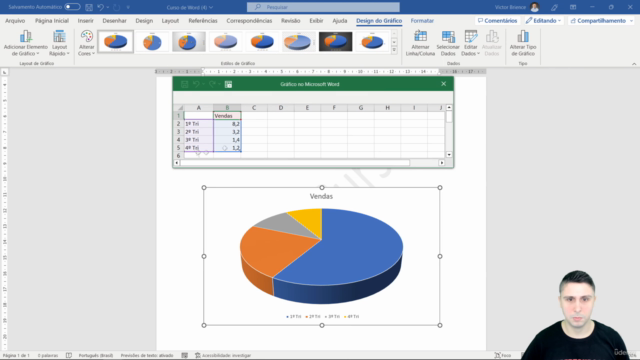Screen dimensions: 640x360
Task: Click the Undo icon in Word title bar
Action: tap(100, 7)
